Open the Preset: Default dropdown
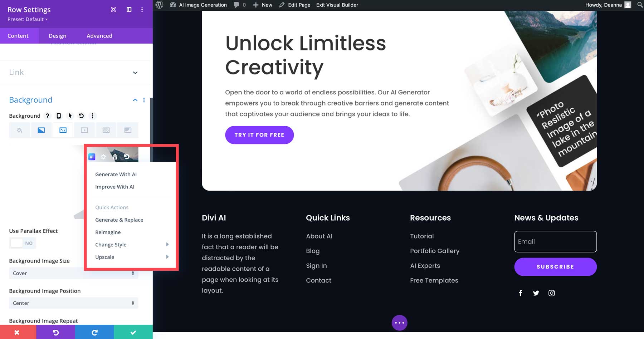The width and height of the screenshot is (644, 339). pos(27,19)
